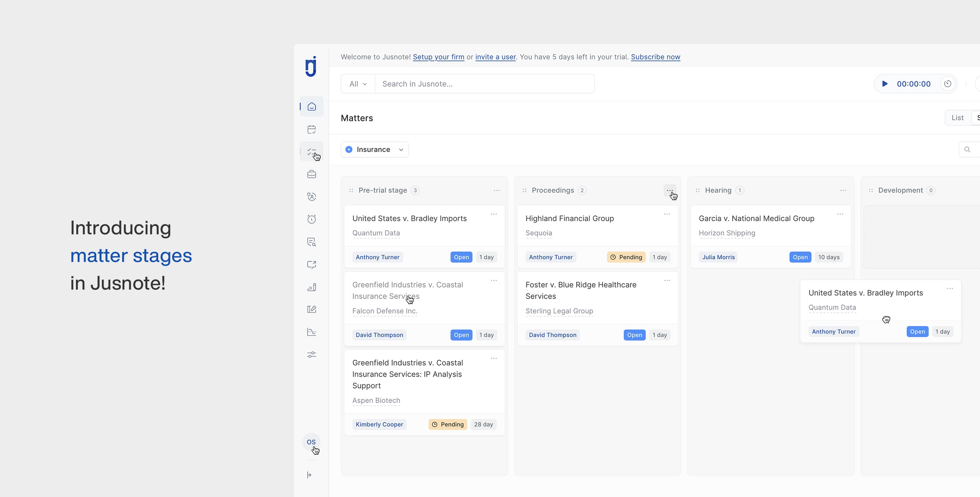980x497 pixels.
Task: Click the Kimberly Cooper assignee tag
Action: [379, 424]
